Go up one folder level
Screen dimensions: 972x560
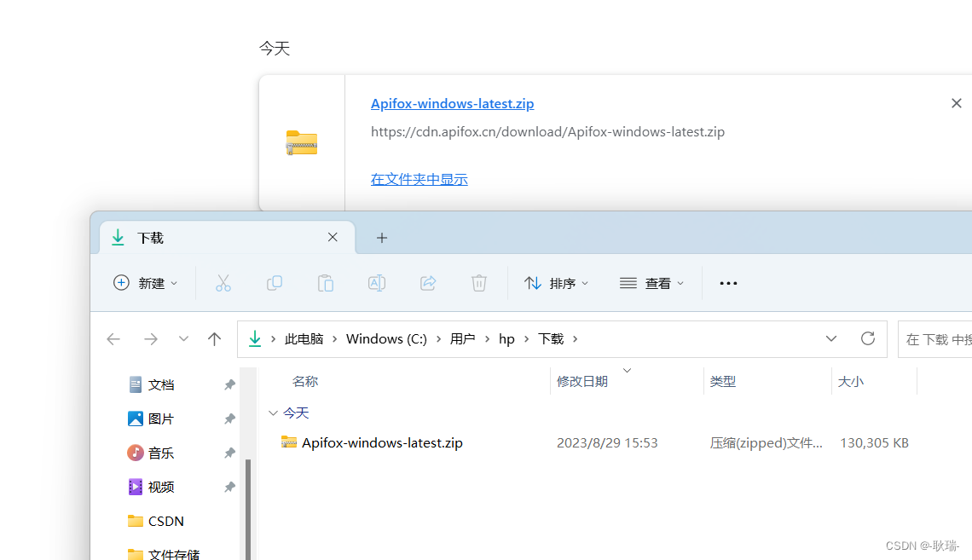coord(214,338)
